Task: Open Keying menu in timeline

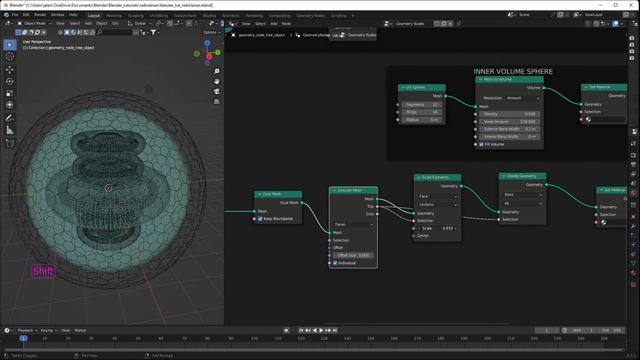Action: pos(48,330)
